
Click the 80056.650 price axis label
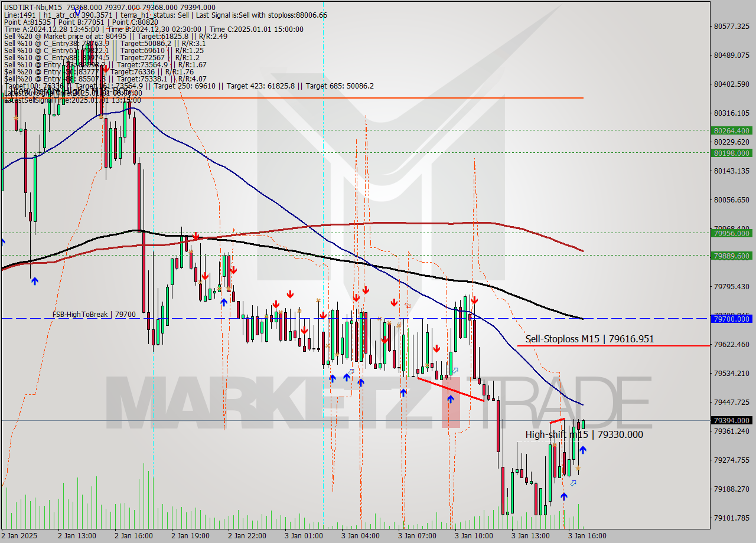tap(732, 199)
